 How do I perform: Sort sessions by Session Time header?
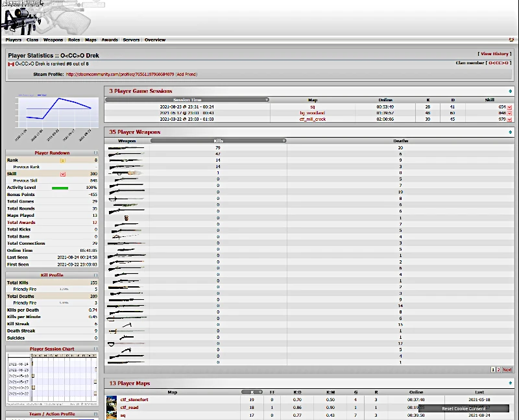pos(187,100)
